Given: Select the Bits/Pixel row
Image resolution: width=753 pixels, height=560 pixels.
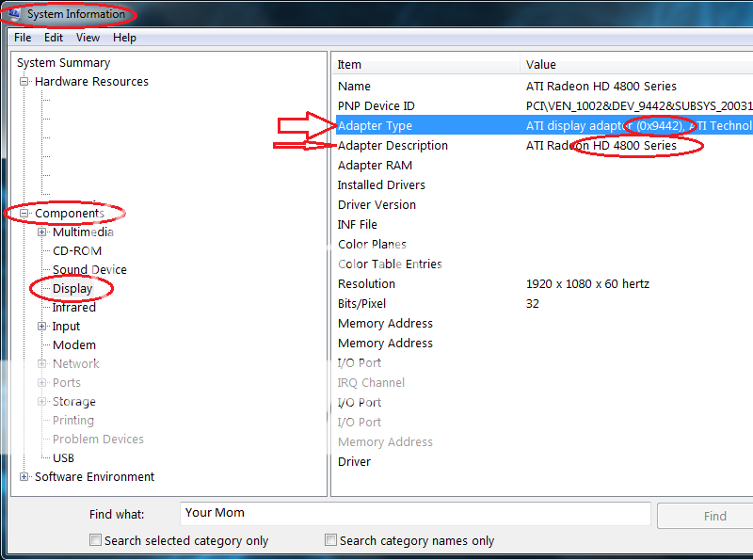Looking at the screenshot, I should 543,304.
